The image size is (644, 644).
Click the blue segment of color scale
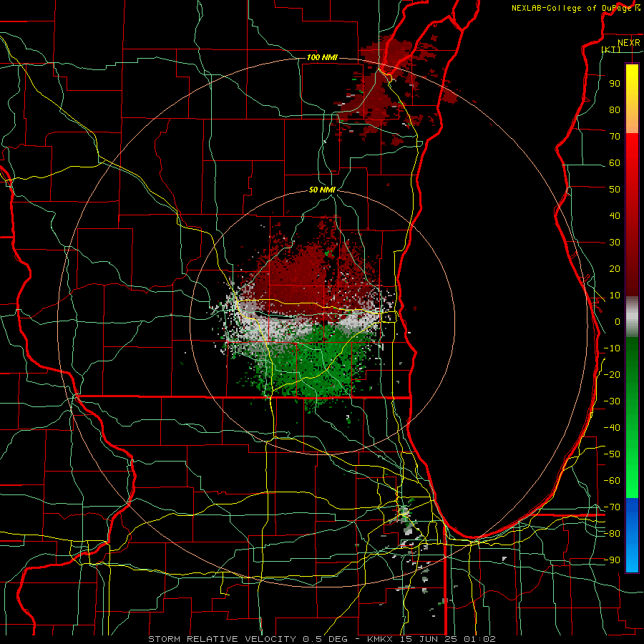tap(632, 535)
